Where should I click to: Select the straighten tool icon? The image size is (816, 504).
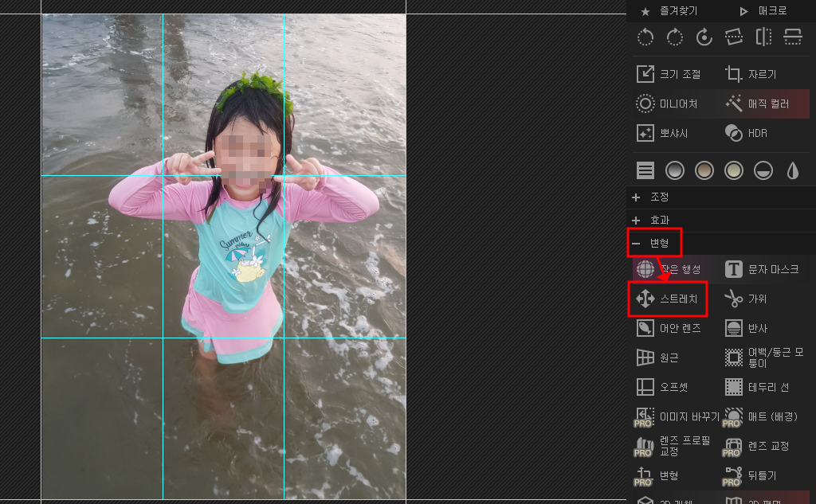734,37
